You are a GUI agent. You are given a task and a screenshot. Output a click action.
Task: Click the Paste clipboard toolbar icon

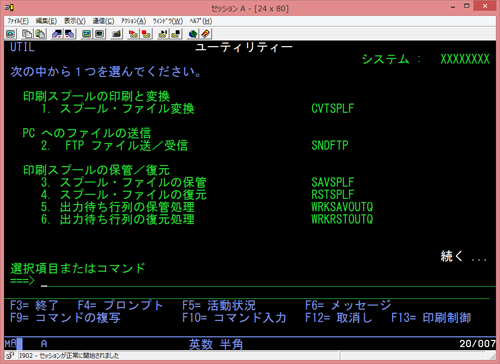(41, 34)
